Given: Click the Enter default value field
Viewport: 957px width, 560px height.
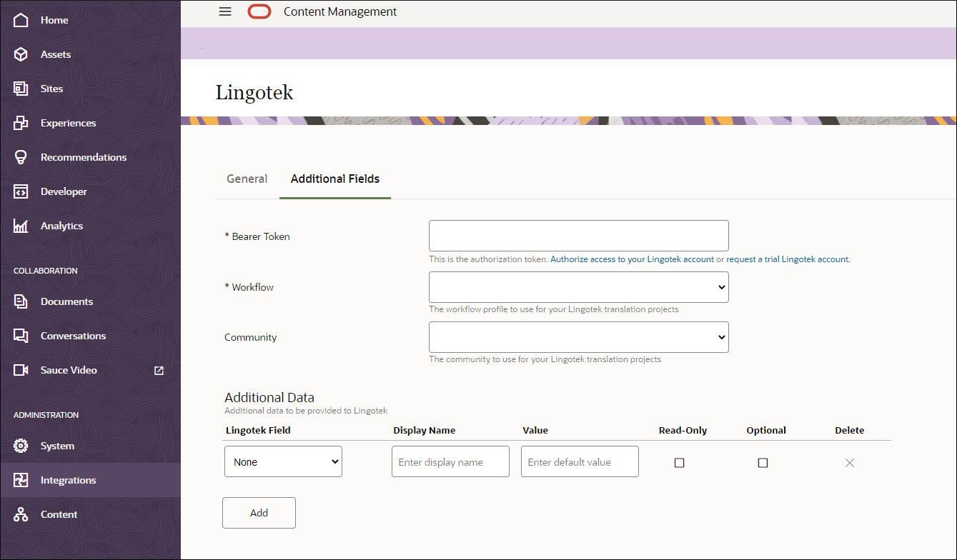Looking at the screenshot, I should 580,461.
